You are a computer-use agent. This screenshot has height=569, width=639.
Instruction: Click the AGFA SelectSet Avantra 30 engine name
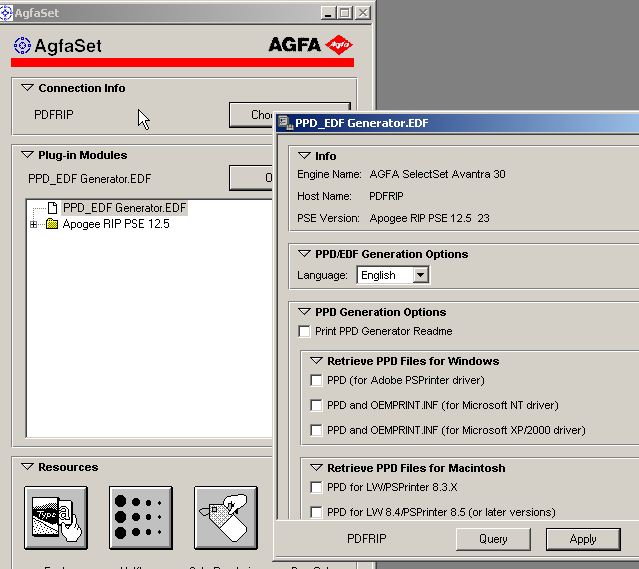point(437,174)
